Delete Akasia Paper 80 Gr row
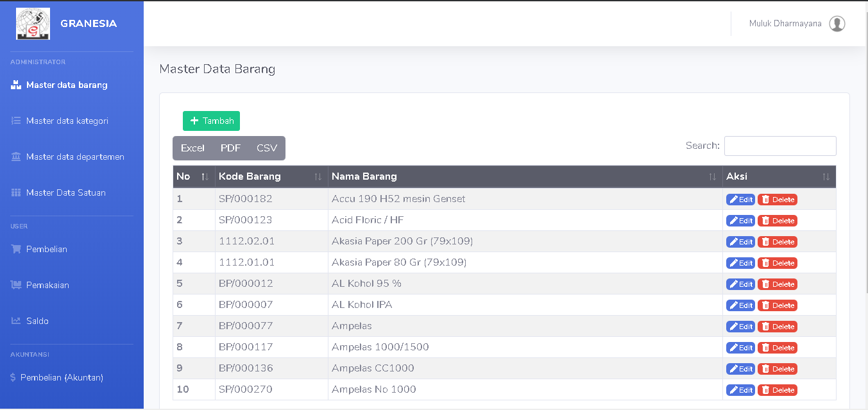 (x=778, y=263)
